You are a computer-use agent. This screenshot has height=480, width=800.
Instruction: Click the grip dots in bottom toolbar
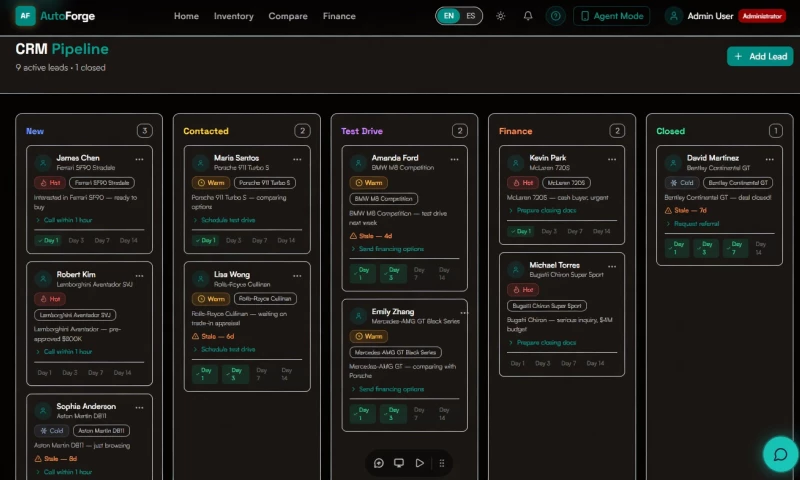442,463
